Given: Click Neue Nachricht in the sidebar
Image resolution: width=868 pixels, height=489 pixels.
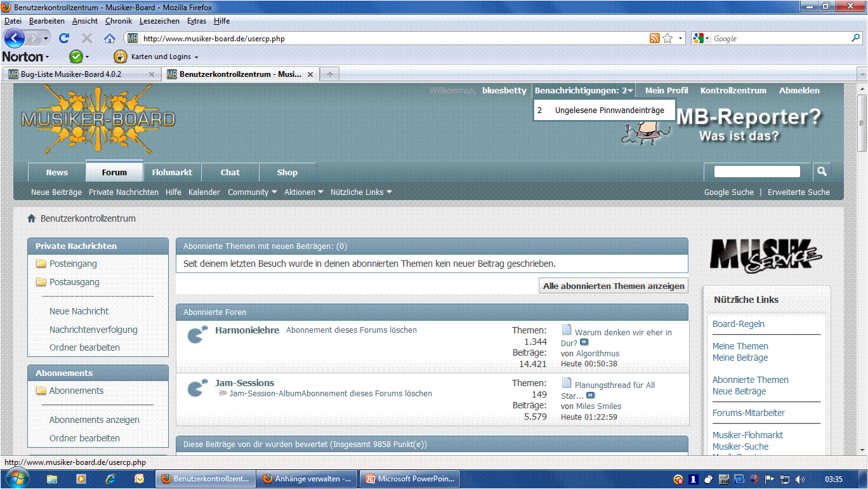Looking at the screenshot, I should [x=79, y=311].
